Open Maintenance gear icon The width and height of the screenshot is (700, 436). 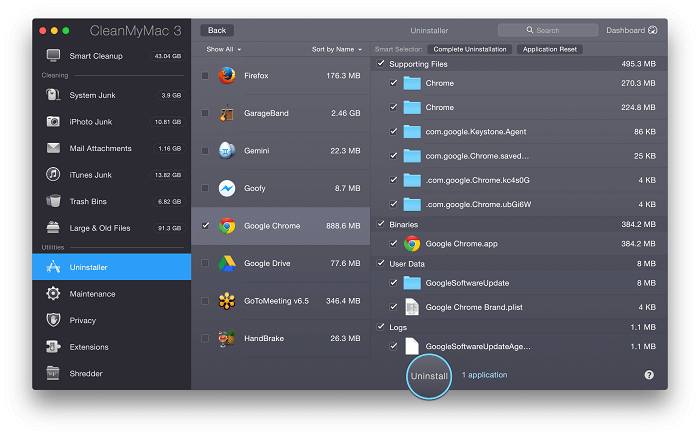[53, 294]
